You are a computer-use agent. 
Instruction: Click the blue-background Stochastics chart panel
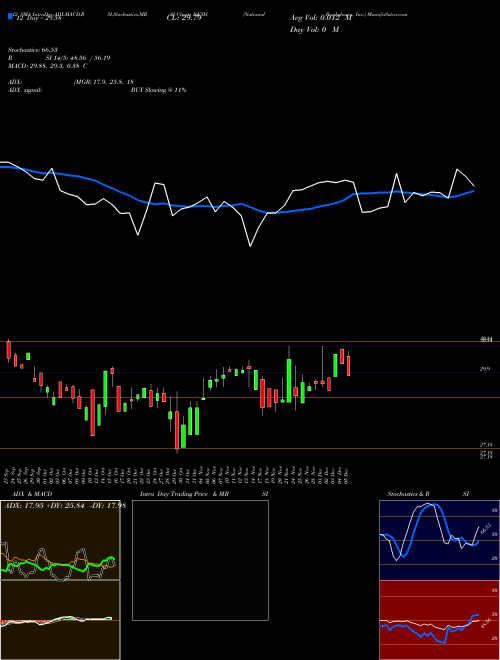[x=439, y=540]
